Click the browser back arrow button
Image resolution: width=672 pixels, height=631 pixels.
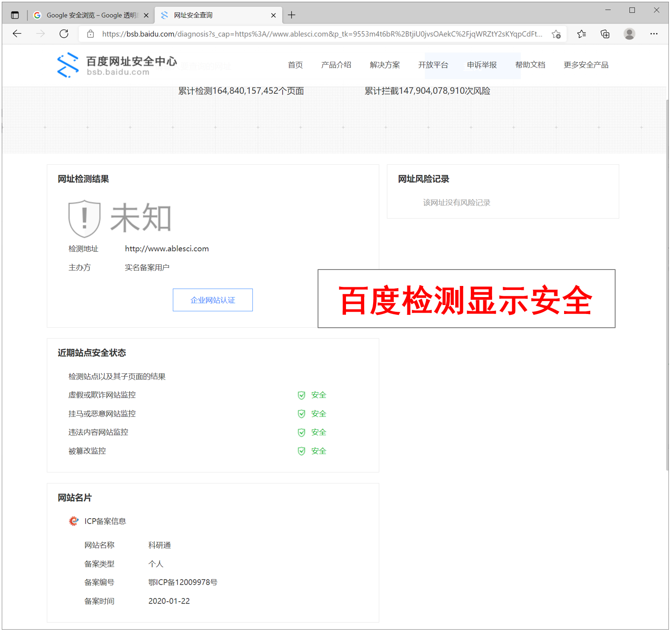click(17, 34)
